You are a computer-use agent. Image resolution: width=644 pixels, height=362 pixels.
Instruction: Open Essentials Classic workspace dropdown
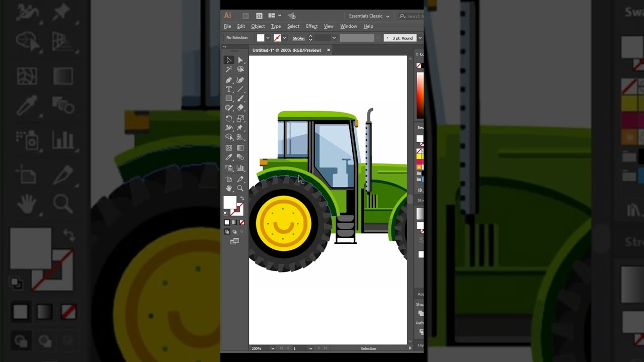(x=369, y=16)
